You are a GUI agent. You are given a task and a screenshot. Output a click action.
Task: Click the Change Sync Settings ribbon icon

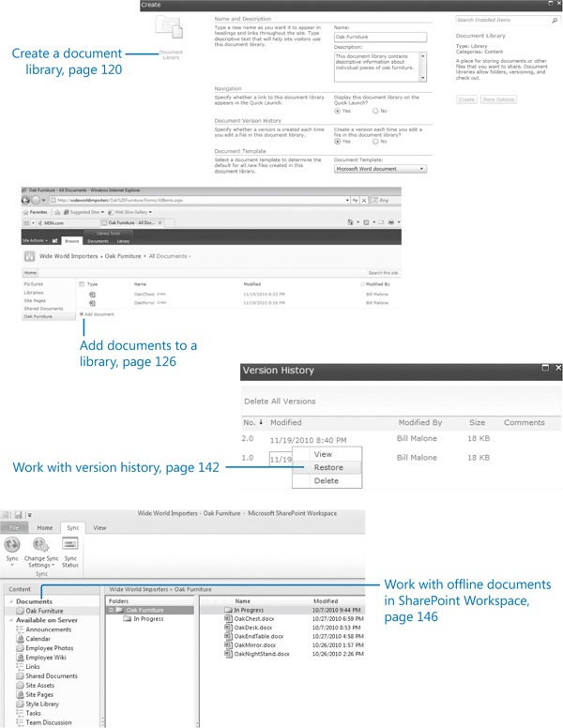[41, 544]
